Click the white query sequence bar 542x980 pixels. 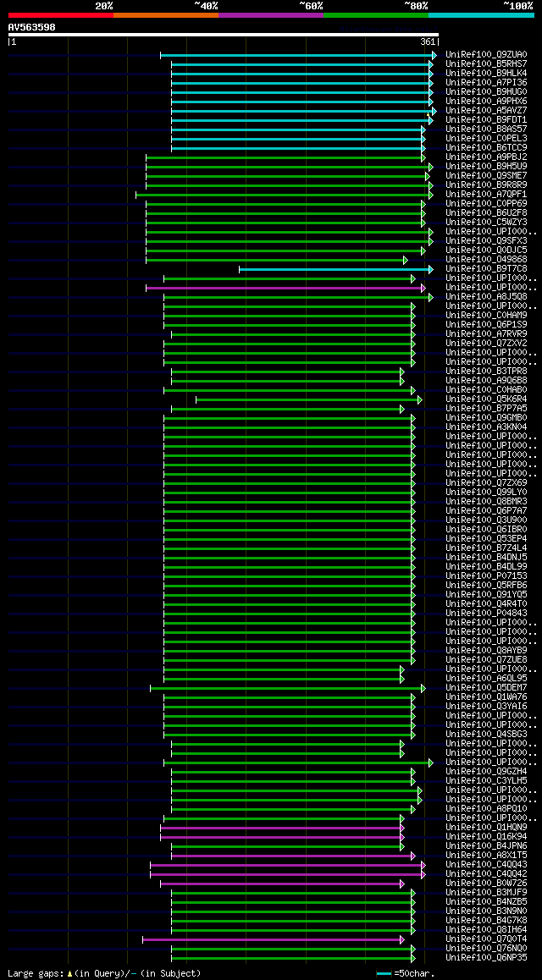coord(224,35)
